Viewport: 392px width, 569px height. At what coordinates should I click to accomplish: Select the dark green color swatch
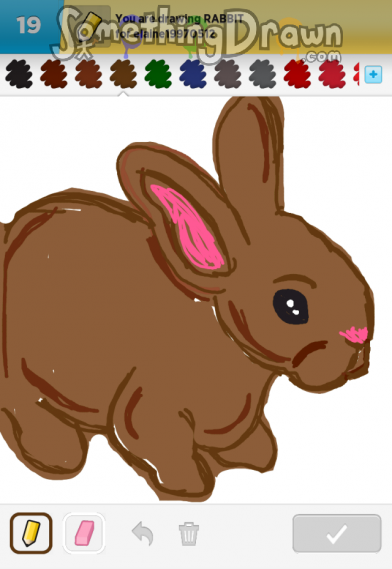coord(158,74)
